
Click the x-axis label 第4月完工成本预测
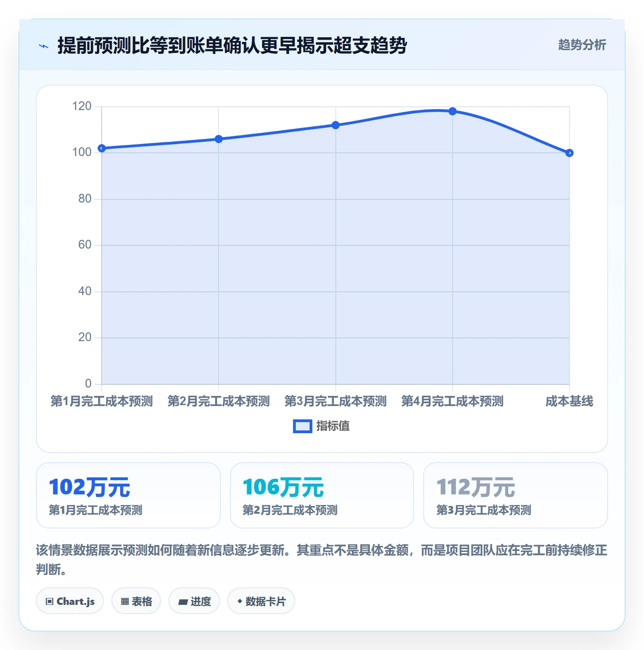coord(453,401)
